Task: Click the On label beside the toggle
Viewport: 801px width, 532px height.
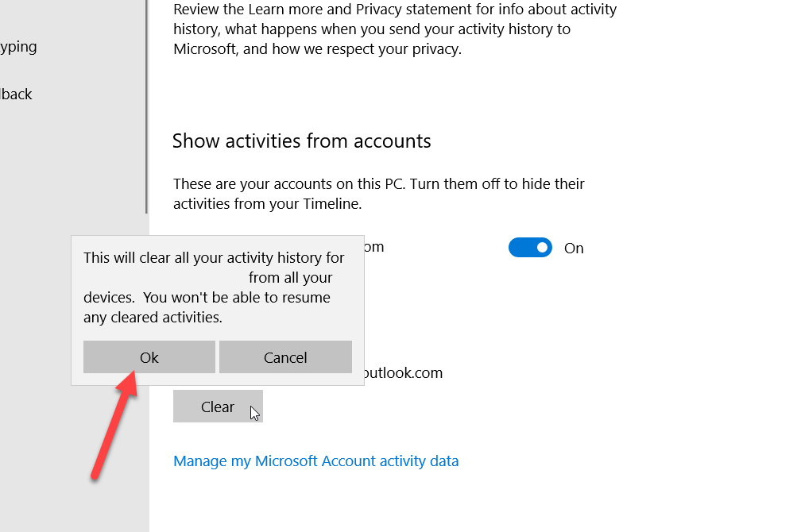Action: [x=574, y=249]
